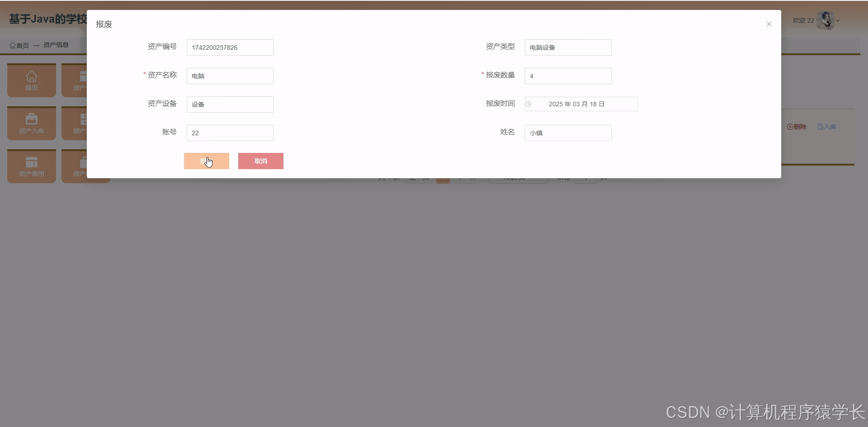The image size is (868, 427).
Task: Click the clock icon in the 报废时间 field
Action: pyautogui.click(x=529, y=104)
